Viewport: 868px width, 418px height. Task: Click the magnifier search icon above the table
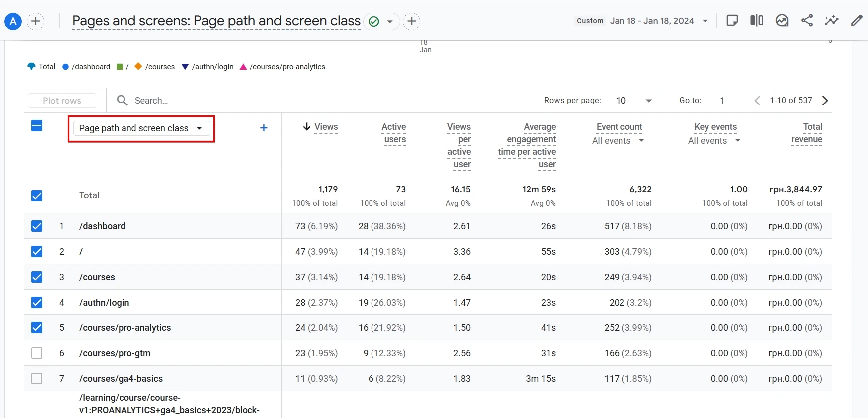(x=122, y=101)
